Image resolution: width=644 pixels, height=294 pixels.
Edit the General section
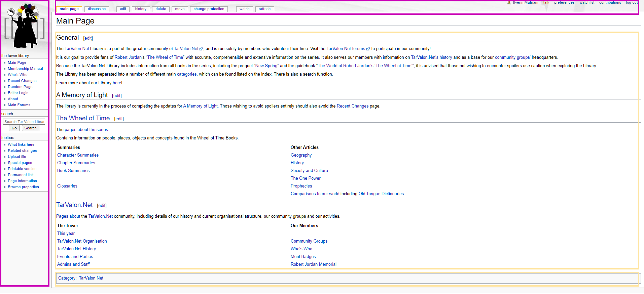88,38
